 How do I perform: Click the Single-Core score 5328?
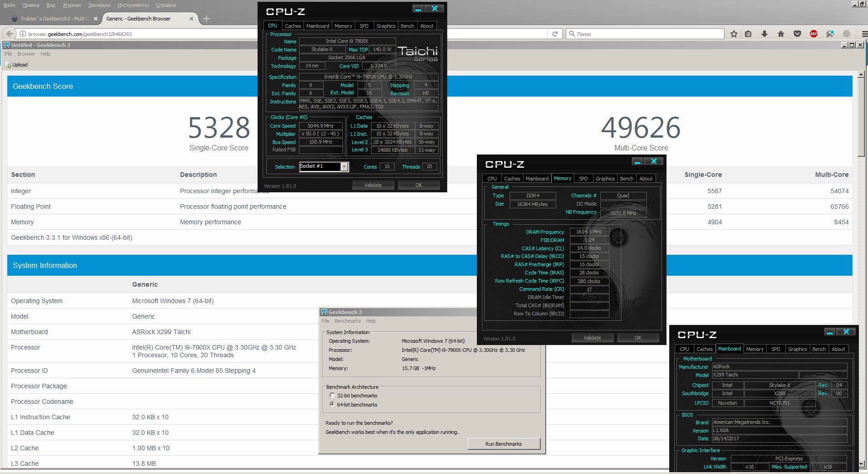coord(219,128)
